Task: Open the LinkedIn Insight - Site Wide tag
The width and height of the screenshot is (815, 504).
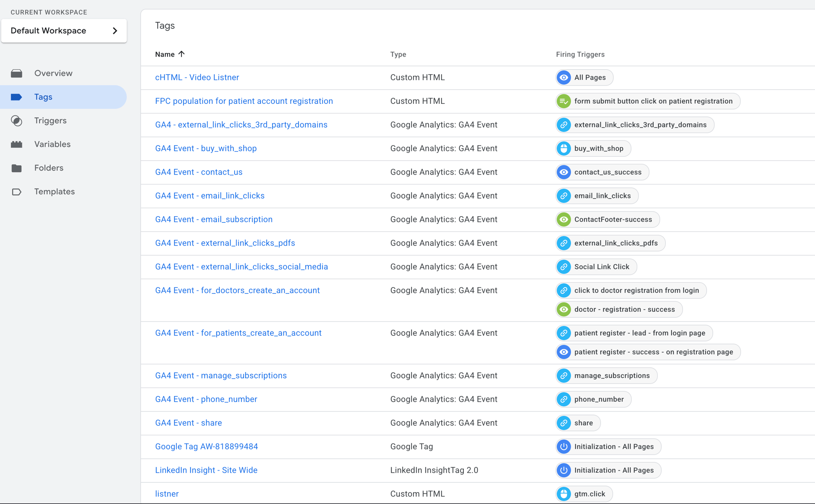Action: [206, 470]
